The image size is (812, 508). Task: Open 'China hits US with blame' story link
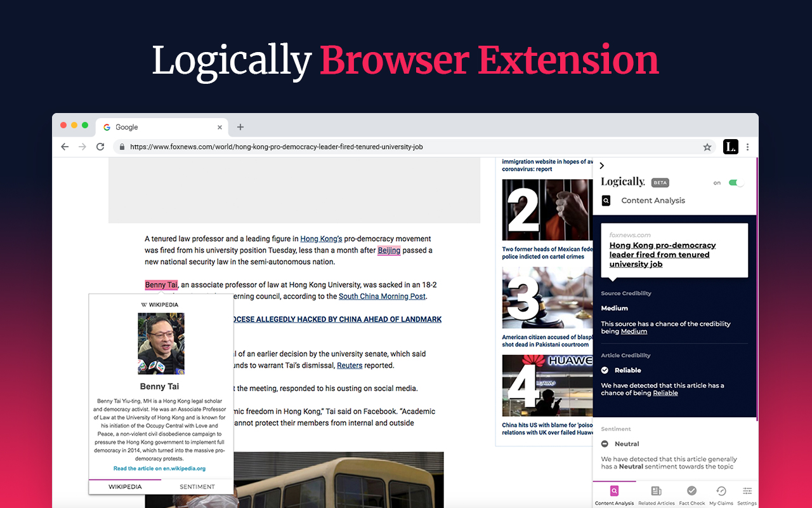pyautogui.click(x=547, y=429)
